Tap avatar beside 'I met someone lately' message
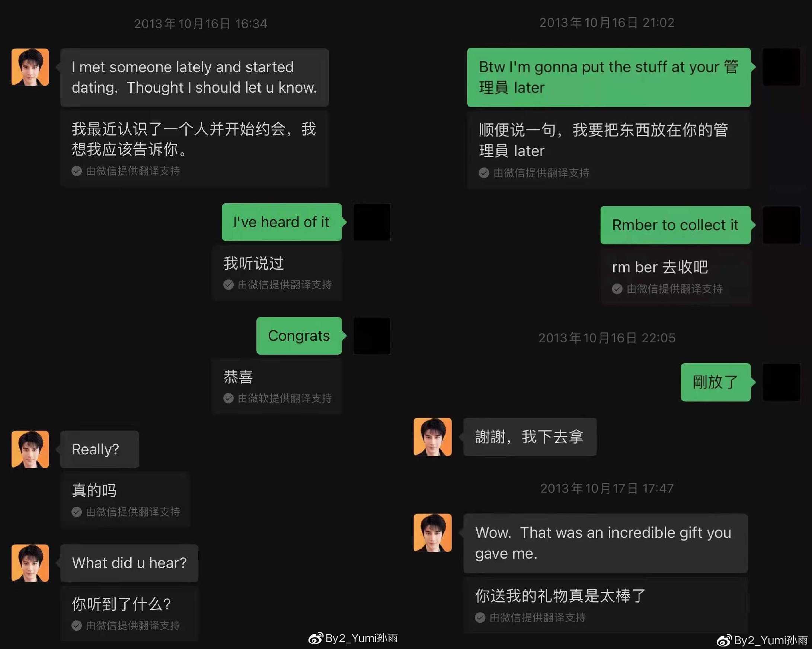The image size is (812, 649). coord(30,67)
